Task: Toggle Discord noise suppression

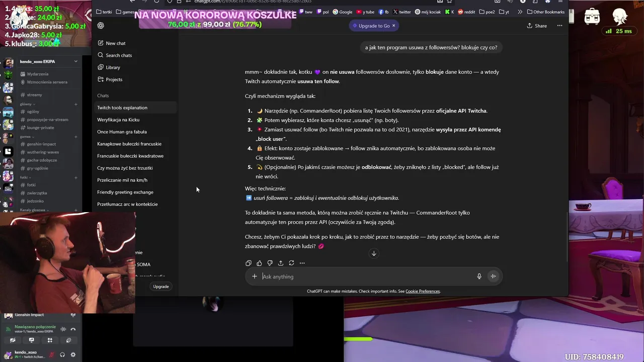Action: click(x=63, y=329)
